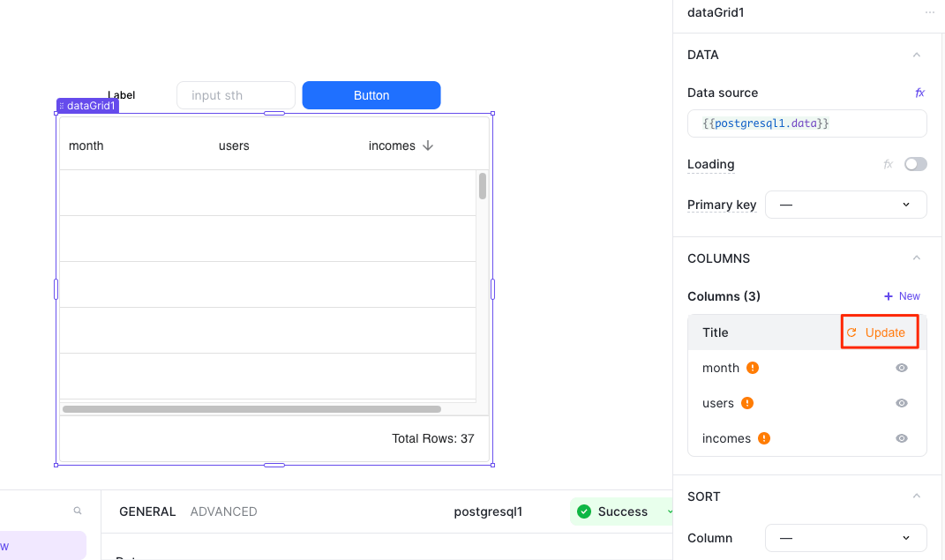The height and width of the screenshot is (560, 945).
Task: Click warning icon beside incomes column
Action: pyautogui.click(x=764, y=438)
